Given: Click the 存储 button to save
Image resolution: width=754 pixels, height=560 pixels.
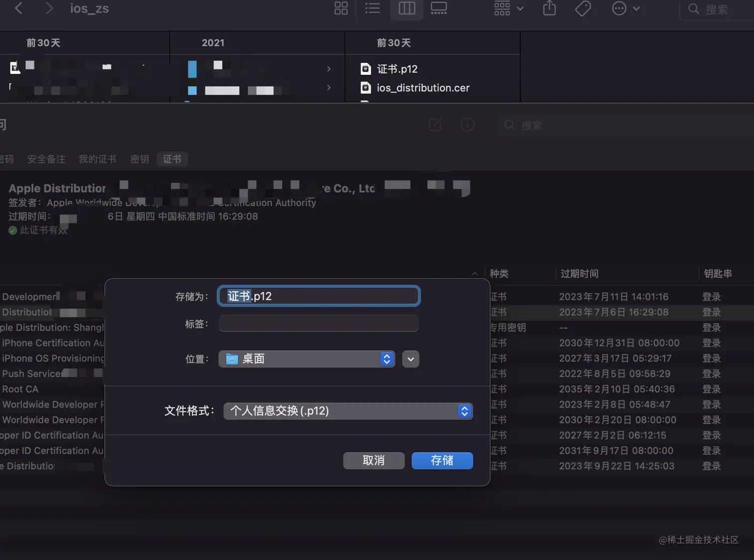Looking at the screenshot, I should pyautogui.click(x=442, y=460).
